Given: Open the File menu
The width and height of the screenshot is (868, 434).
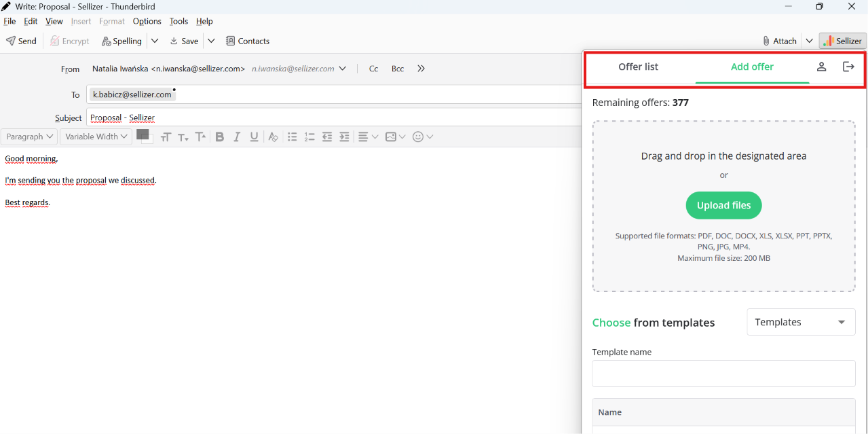Looking at the screenshot, I should click(x=10, y=21).
